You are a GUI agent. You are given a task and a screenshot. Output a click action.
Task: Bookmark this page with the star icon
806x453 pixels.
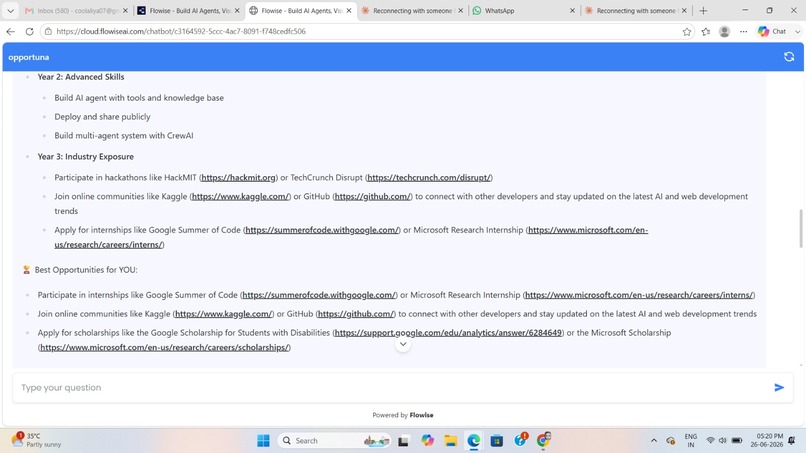[x=687, y=31]
